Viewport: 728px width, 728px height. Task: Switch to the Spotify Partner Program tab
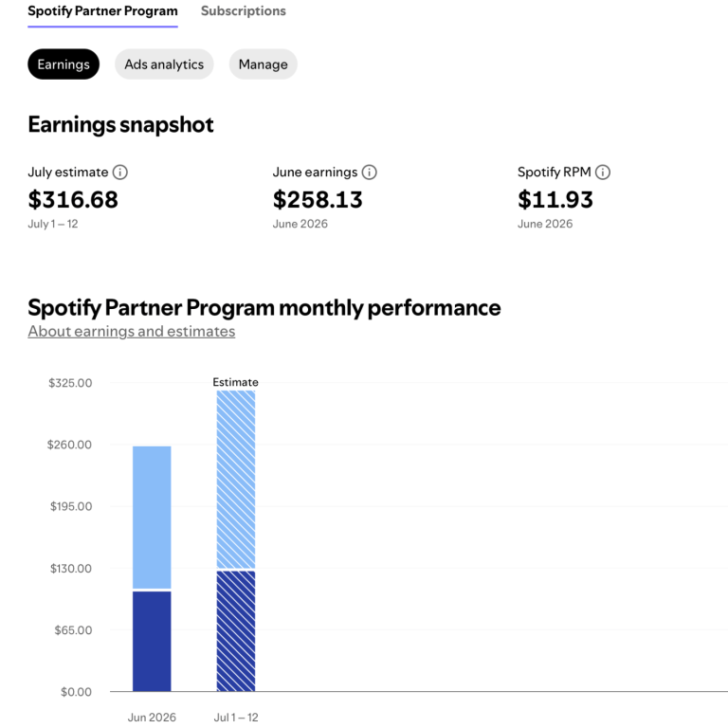102,11
